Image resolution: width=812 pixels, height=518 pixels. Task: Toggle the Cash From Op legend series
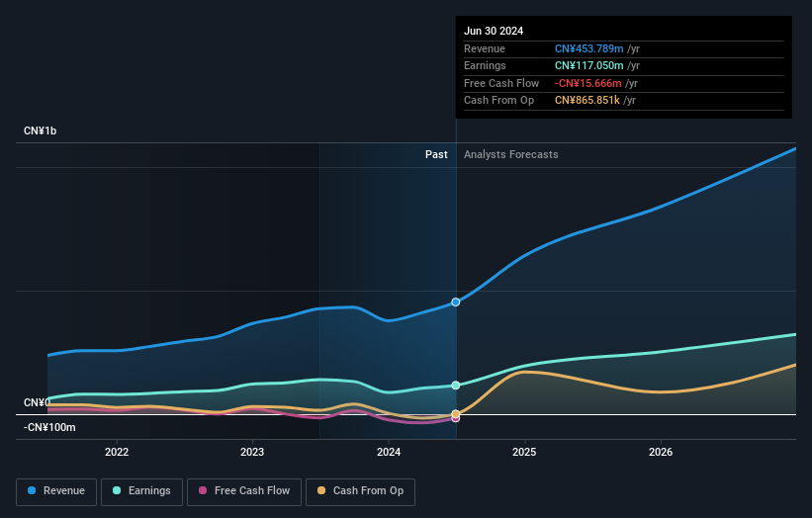[x=360, y=491]
